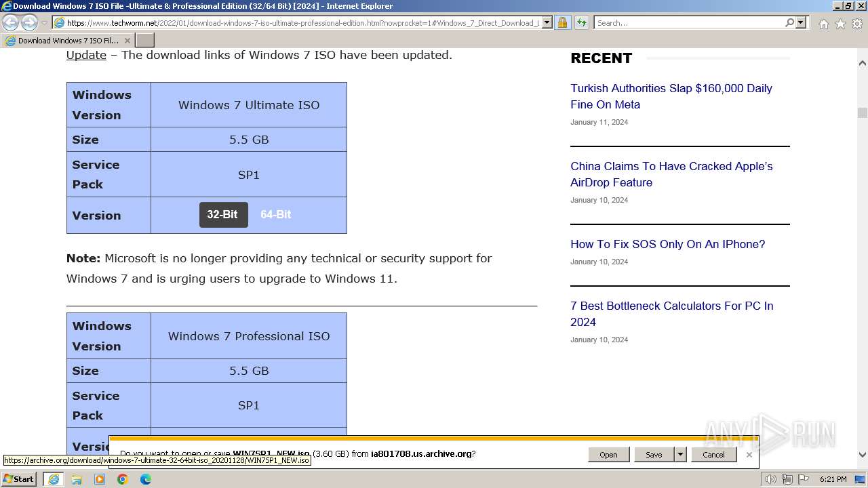Click Internet Explorer taskbar icon
This screenshot has height=488, width=868.
tap(54, 479)
